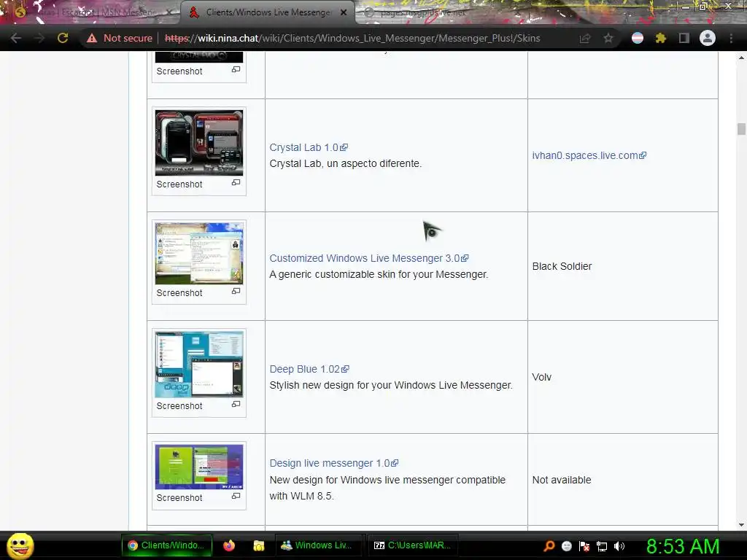747x560 pixels.
Task: Enlarge the Crystal Evo screenshot icon
Action: click(x=236, y=69)
